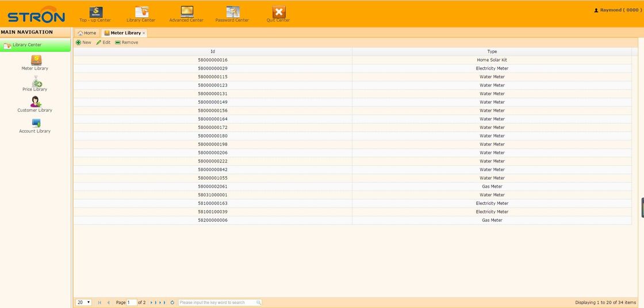Screen dimensions: 644x308
Task: Click the refresh icon in pagination bar
Action: tap(172, 302)
